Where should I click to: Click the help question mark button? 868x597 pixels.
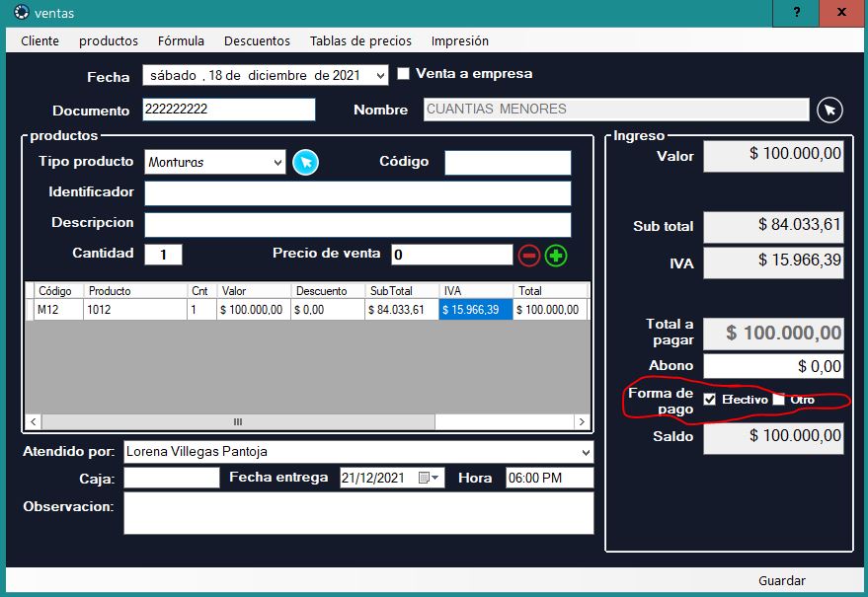(796, 12)
